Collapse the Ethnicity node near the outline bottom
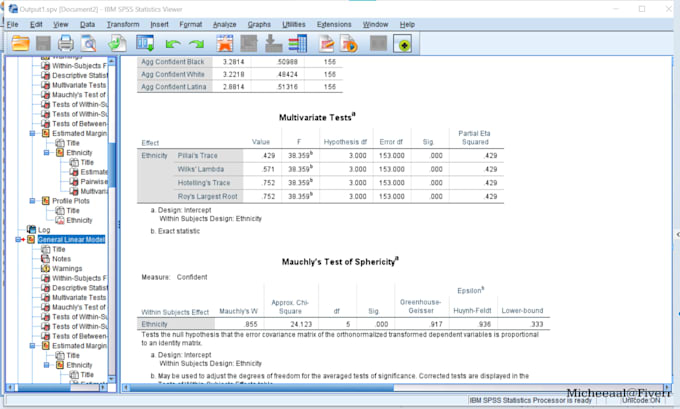 [x=46, y=365]
